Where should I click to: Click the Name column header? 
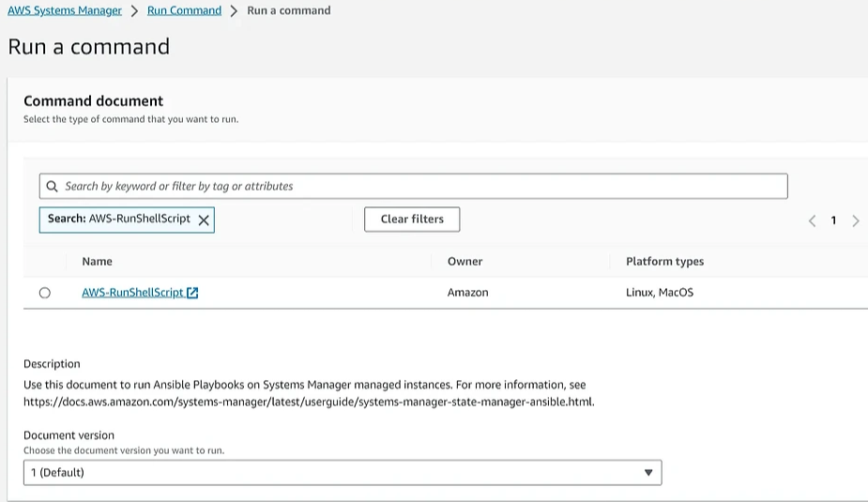(x=97, y=261)
